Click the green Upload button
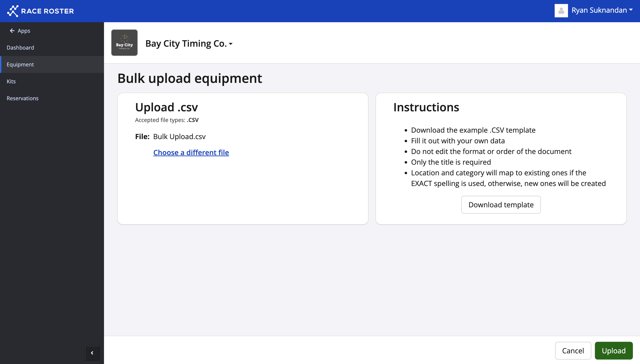The height and width of the screenshot is (364, 640). click(614, 350)
